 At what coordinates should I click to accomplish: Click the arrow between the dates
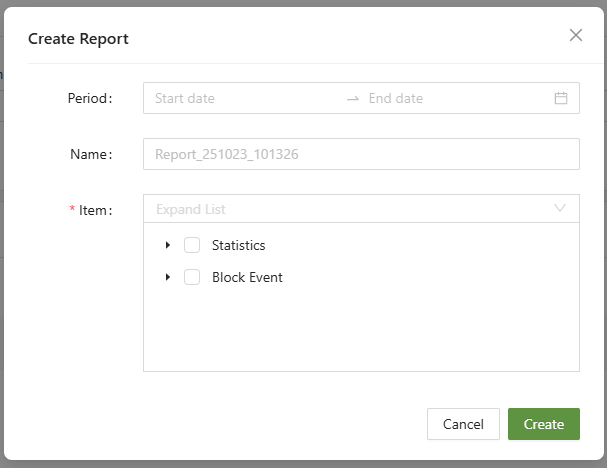click(x=352, y=98)
